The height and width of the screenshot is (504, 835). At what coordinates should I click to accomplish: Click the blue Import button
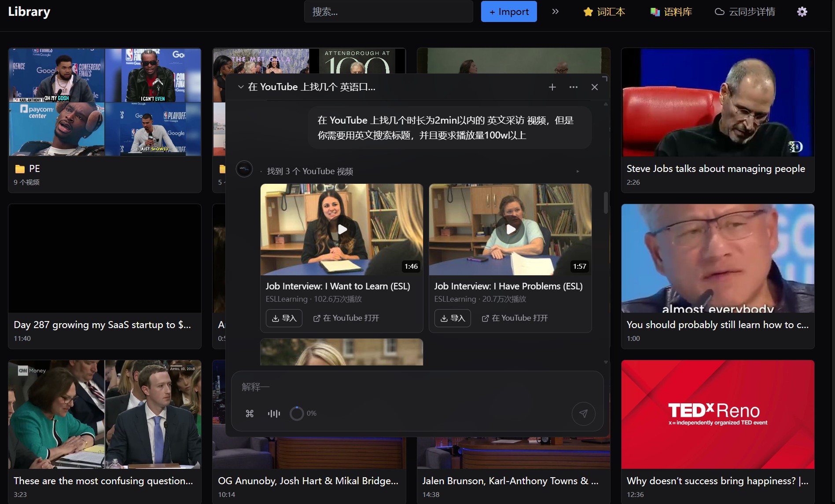(509, 11)
